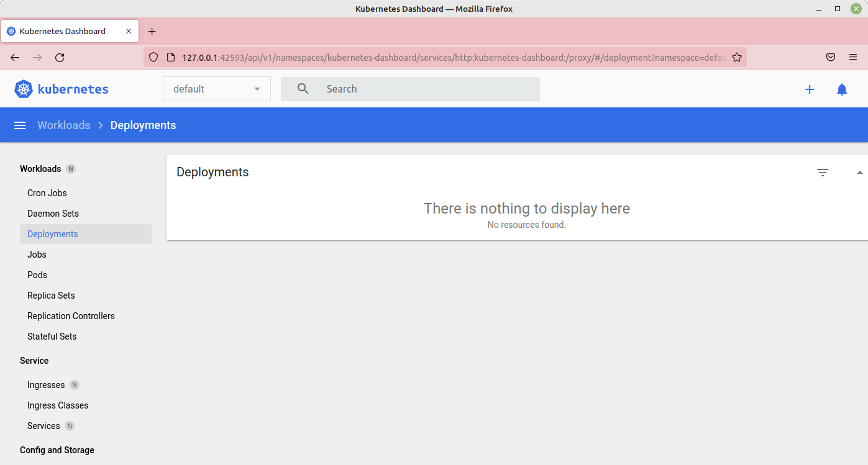Open the hamburger navigation menu
This screenshot has height=465, width=868.
(x=20, y=125)
